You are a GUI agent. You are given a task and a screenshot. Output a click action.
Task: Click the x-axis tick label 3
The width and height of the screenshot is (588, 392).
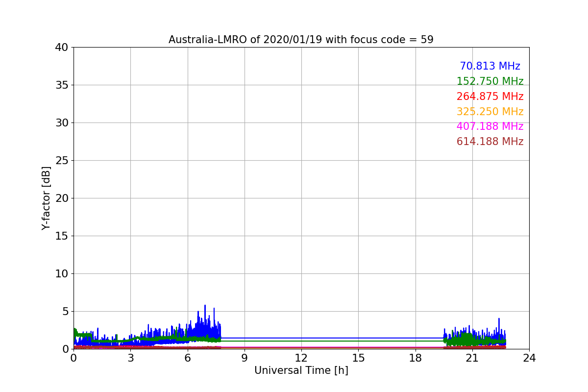pos(130,358)
